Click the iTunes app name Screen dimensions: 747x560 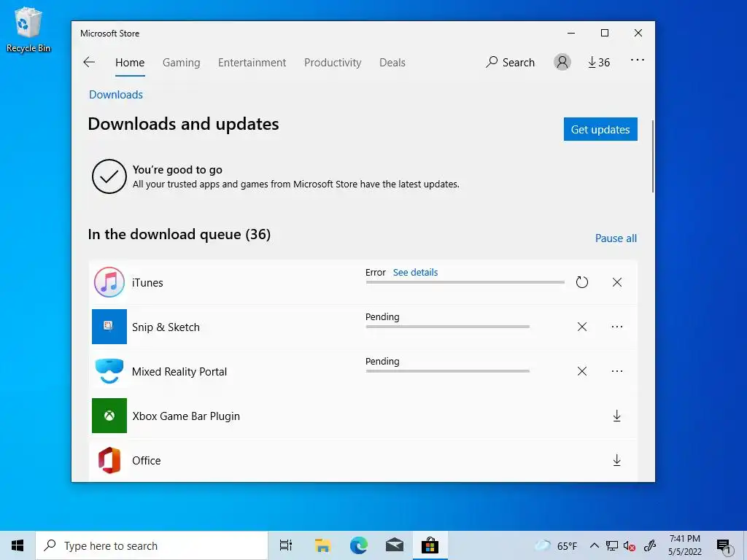[x=147, y=282]
